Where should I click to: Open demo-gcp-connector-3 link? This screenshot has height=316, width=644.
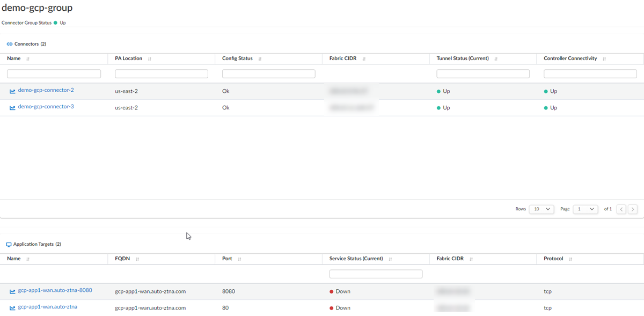coord(46,107)
